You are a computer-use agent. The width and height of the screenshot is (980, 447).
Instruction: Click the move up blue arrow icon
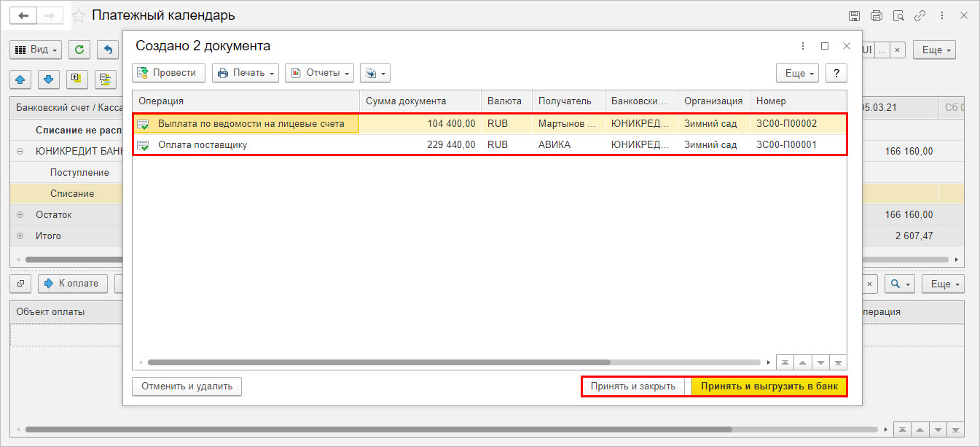click(x=20, y=79)
